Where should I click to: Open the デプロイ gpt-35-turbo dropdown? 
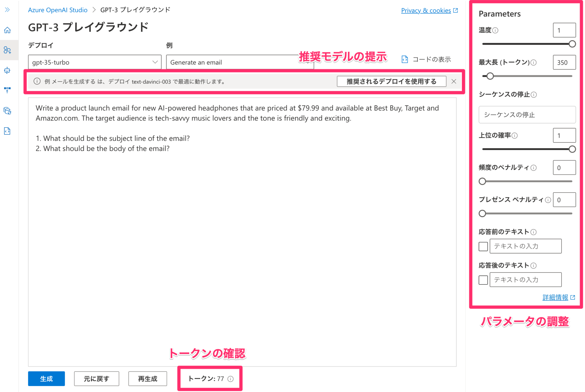click(95, 62)
